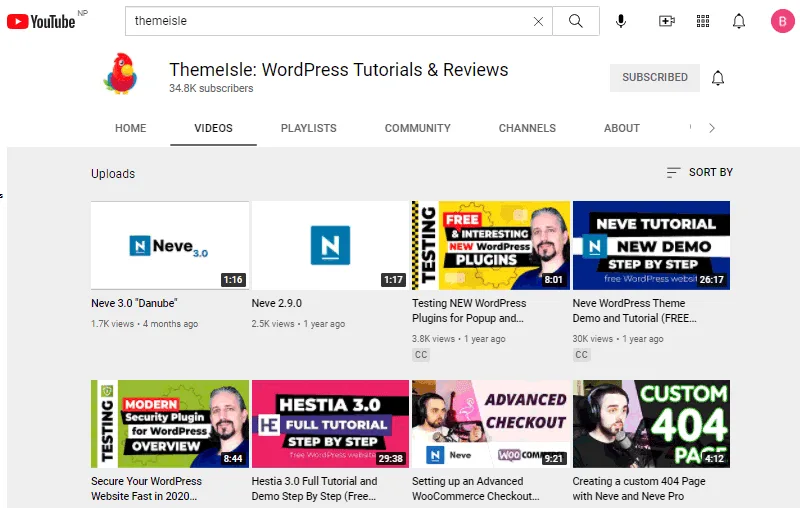The height and width of the screenshot is (508, 800).
Task: Open the Create video camera icon
Action: pos(667,21)
